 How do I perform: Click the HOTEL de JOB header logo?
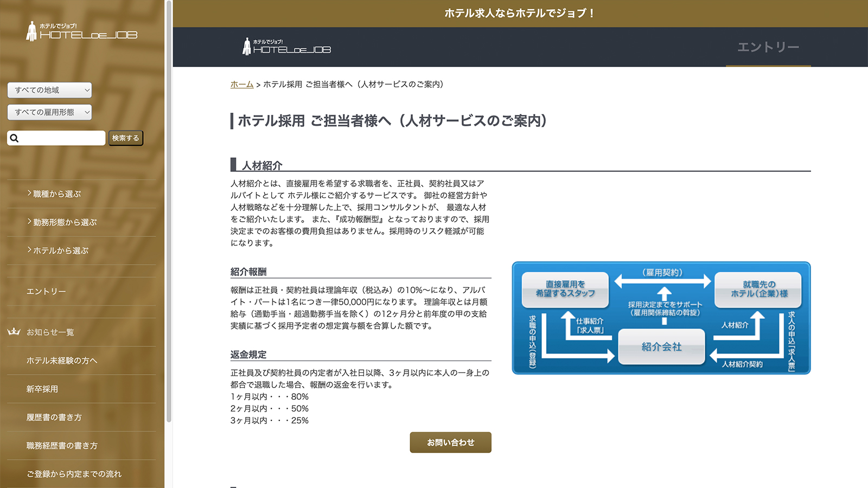pyautogui.click(x=286, y=47)
